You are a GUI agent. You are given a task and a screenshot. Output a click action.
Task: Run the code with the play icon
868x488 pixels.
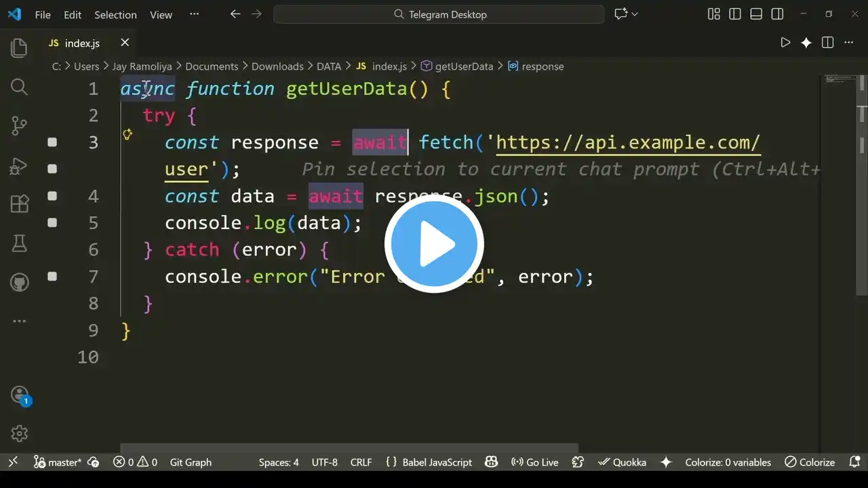click(x=785, y=43)
